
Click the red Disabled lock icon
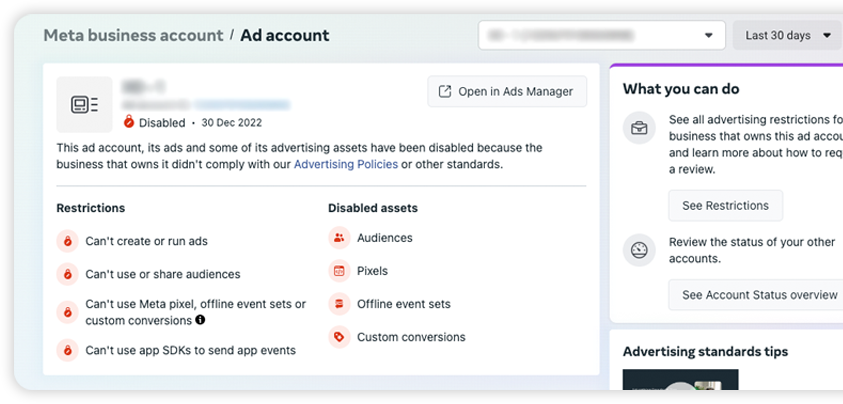coord(128,122)
